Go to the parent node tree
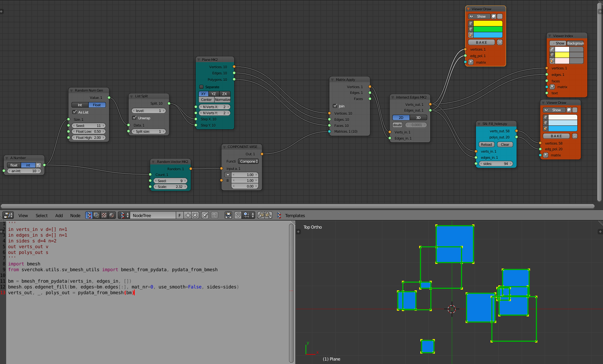This screenshot has width=603, height=364. point(215,215)
